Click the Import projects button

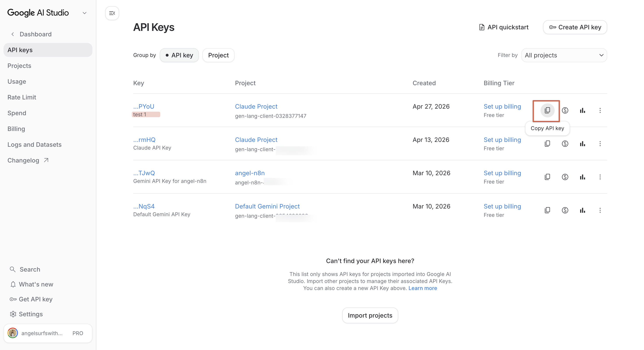[370, 315]
